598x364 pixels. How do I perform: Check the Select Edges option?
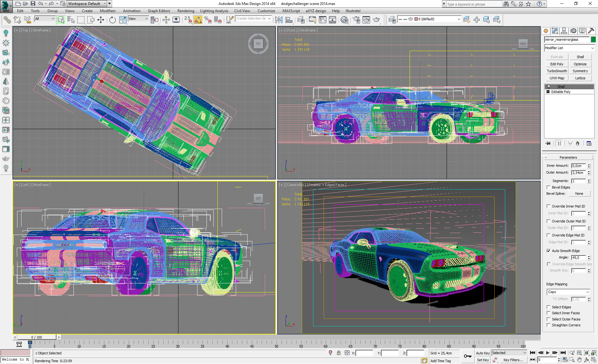point(549,307)
